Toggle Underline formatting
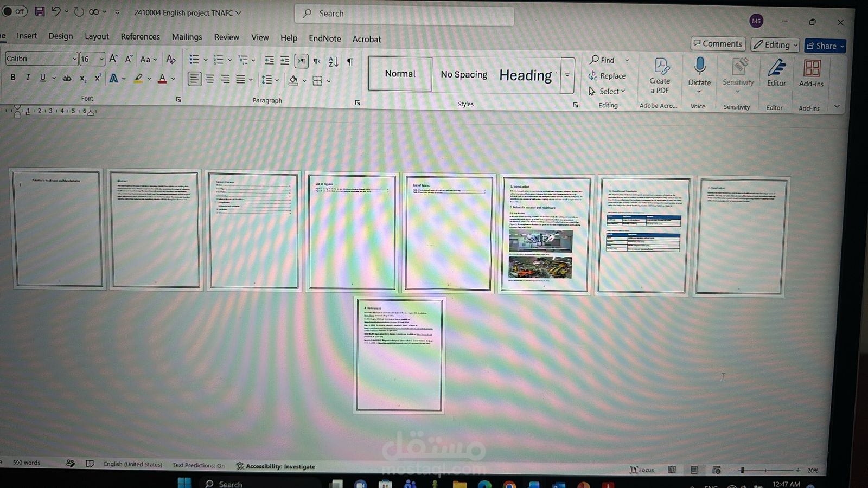This screenshot has width=868, height=488. tap(42, 78)
